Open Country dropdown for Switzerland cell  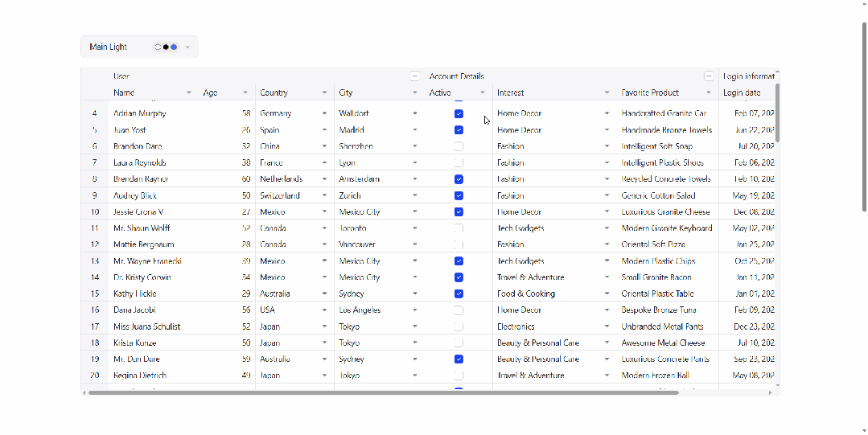tap(324, 195)
